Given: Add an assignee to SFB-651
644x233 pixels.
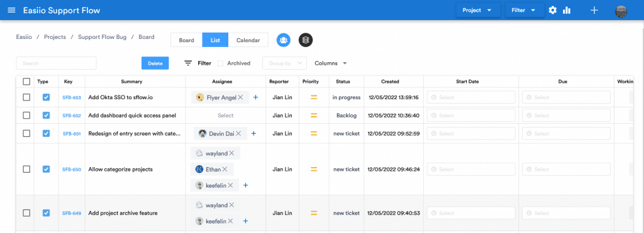Looking at the screenshot, I should point(253,133).
